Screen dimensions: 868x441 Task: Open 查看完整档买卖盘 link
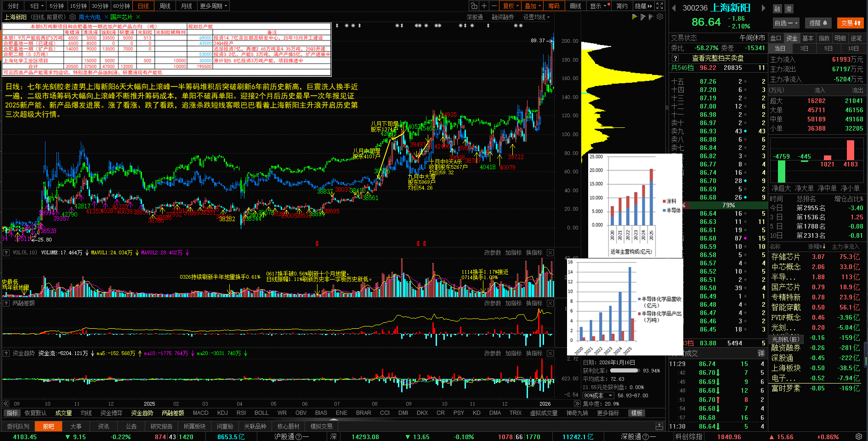click(x=718, y=58)
